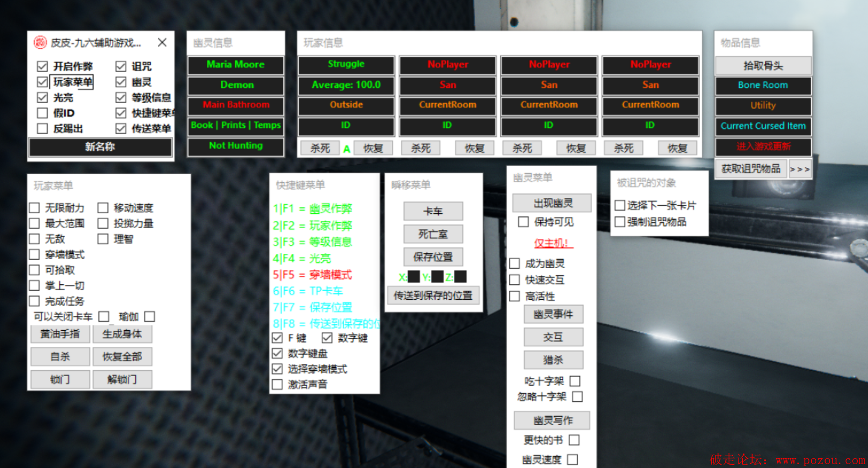868x468 pixels.
Task: Select the 5|F5 穿墙模式 hotkey entry
Action: coord(312,274)
